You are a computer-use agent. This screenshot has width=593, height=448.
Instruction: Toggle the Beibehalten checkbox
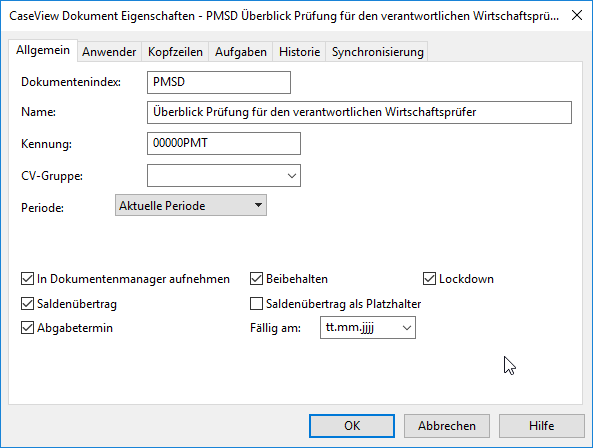256,279
